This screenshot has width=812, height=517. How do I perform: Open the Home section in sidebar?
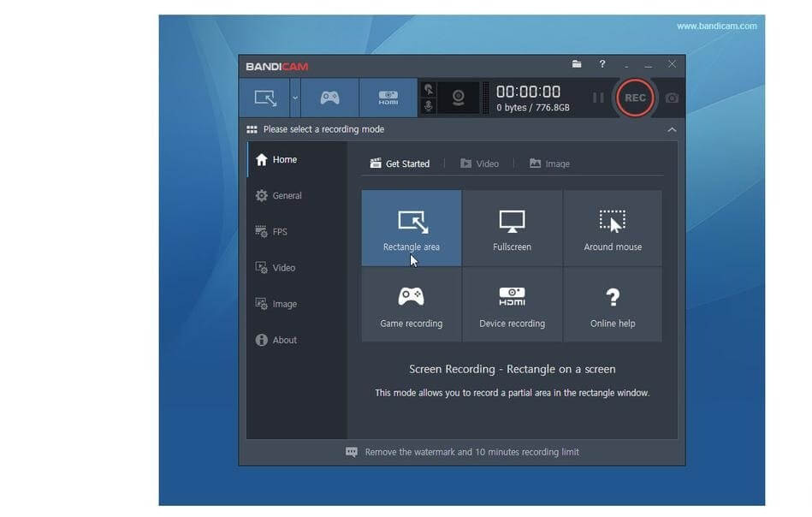(297, 159)
